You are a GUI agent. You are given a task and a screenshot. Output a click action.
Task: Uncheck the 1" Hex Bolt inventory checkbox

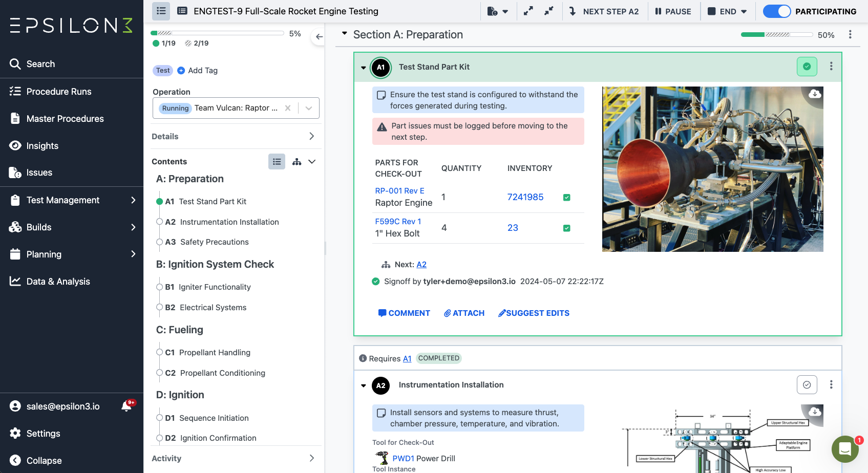566,228
